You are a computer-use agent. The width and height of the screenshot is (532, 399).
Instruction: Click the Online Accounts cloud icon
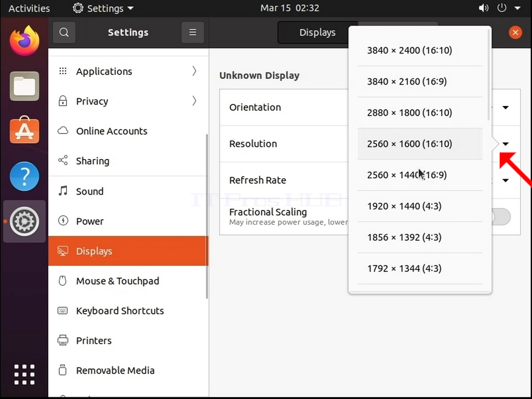(63, 130)
